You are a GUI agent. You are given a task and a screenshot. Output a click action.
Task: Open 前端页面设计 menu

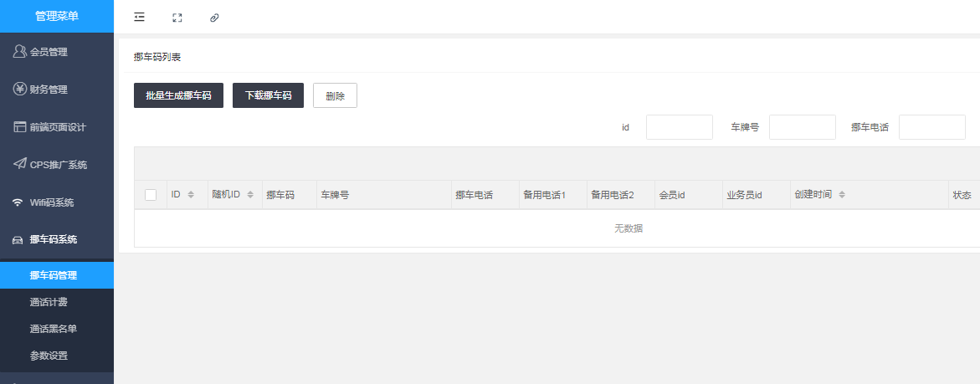click(x=57, y=127)
